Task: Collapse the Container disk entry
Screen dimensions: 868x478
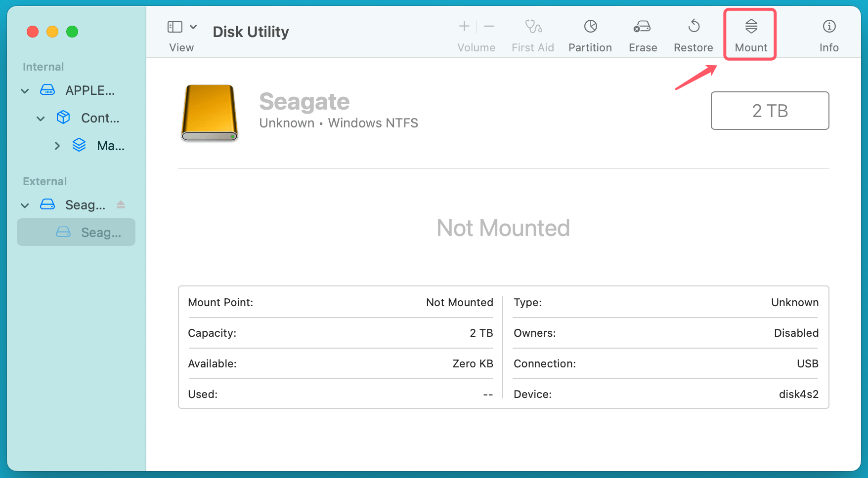Action: pyautogui.click(x=40, y=118)
